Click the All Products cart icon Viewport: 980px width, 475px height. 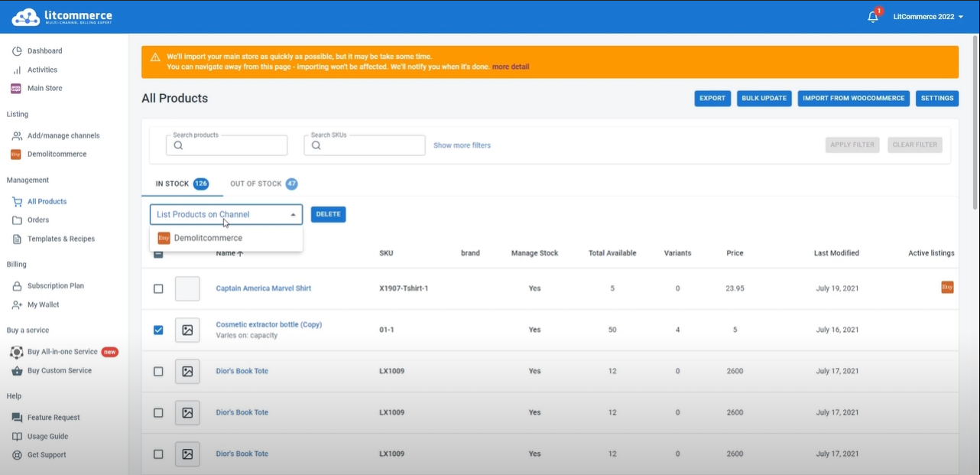point(17,202)
